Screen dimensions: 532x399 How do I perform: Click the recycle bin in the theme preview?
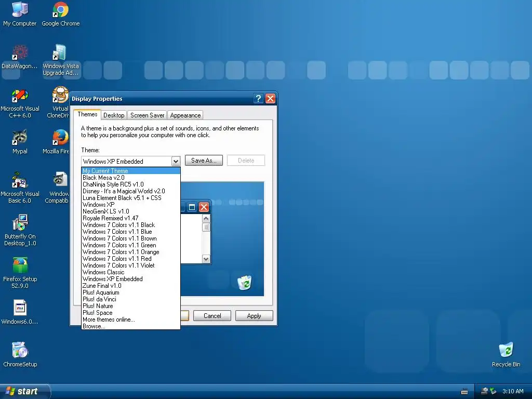(244, 282)
